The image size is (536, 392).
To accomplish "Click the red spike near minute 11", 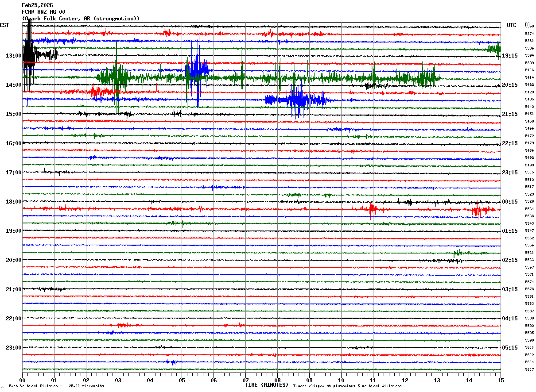I will 372,209.
